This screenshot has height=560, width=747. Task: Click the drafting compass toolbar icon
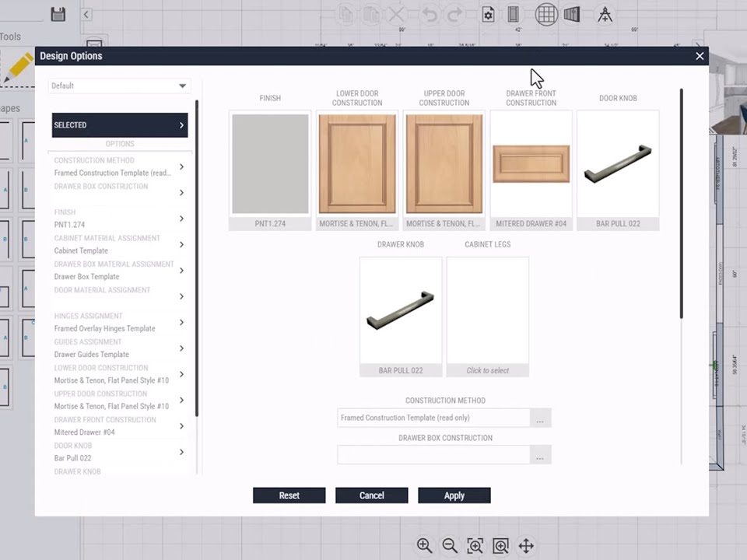(x=605, y=14)
